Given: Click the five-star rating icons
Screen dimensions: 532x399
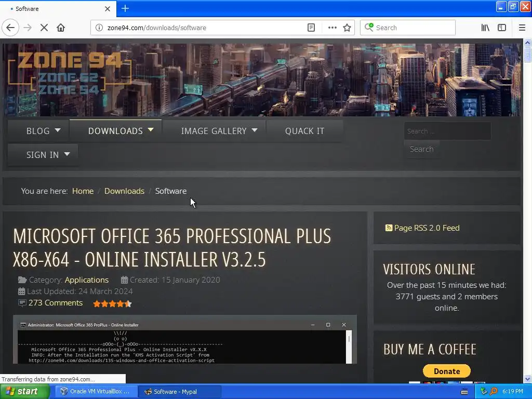Looking at the screenshot, I should (x=112, y=303).
